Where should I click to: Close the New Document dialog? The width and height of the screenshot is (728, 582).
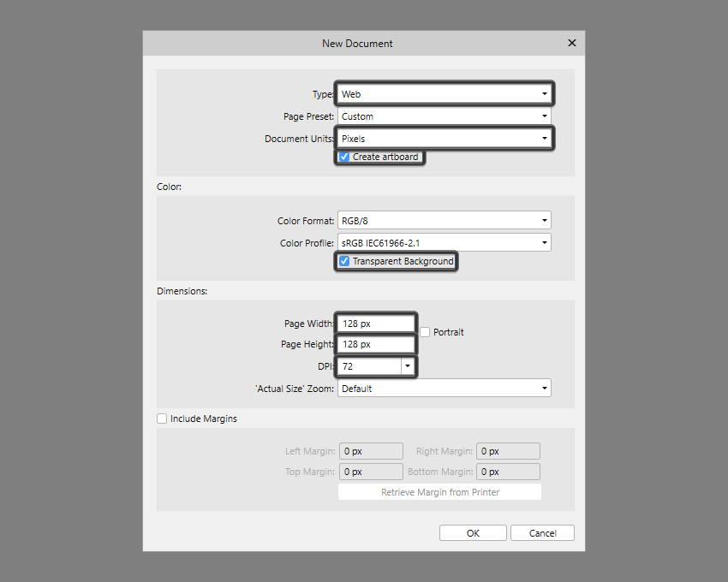571,43
